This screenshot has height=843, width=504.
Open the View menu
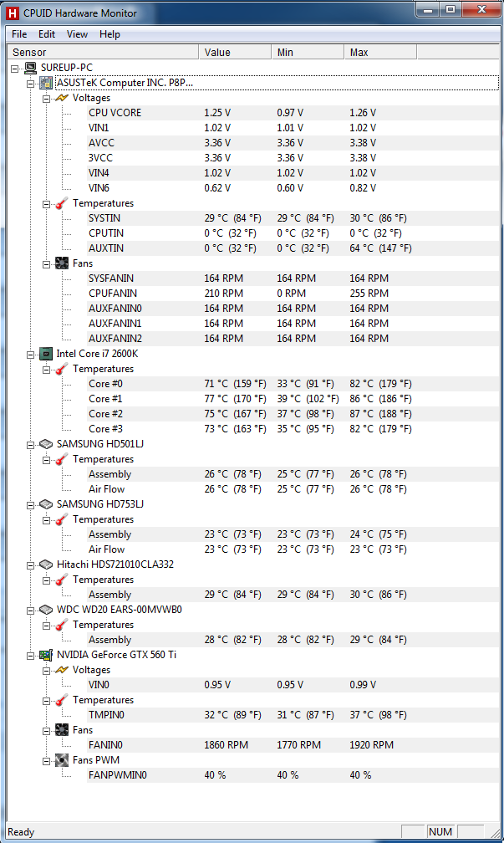77,34
